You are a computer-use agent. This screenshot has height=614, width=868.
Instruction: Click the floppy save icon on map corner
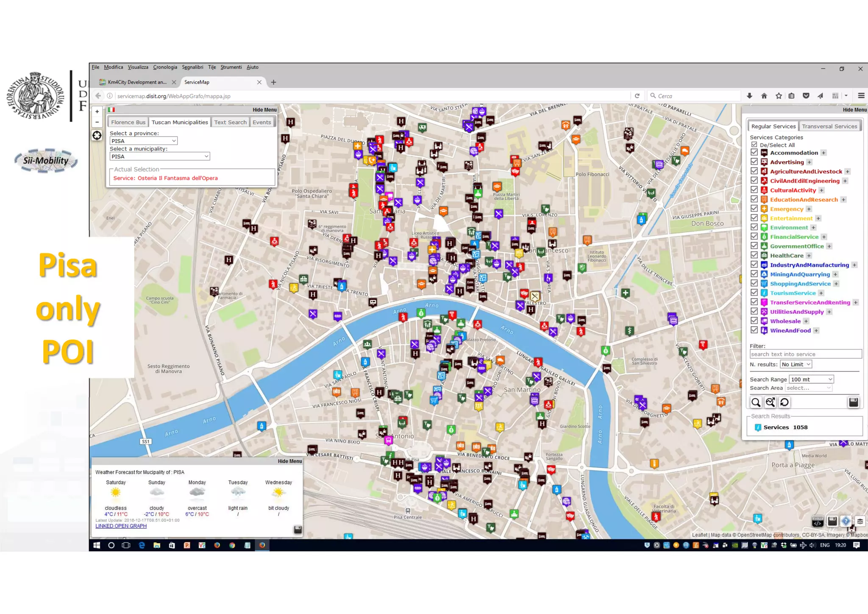(832, 521)
